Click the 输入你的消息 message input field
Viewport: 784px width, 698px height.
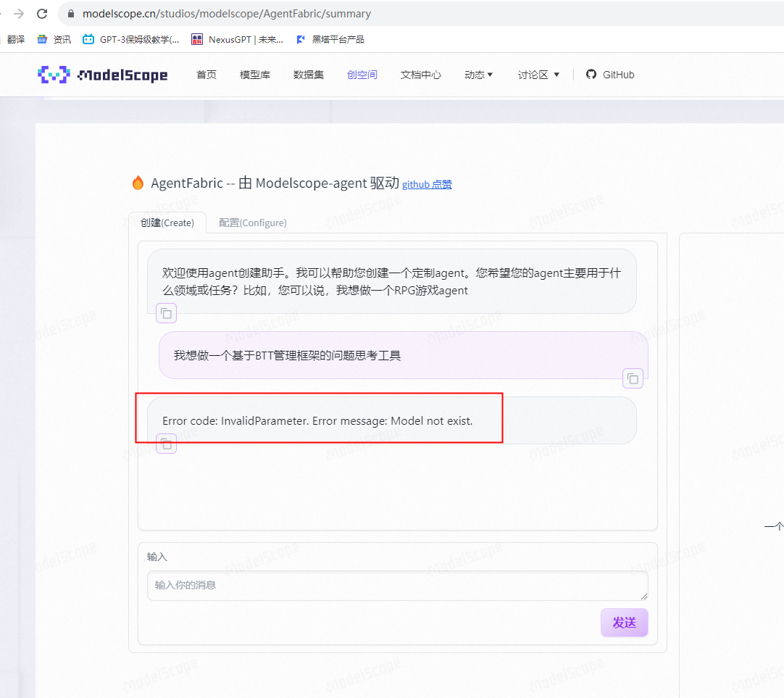[x=397, y=586]
